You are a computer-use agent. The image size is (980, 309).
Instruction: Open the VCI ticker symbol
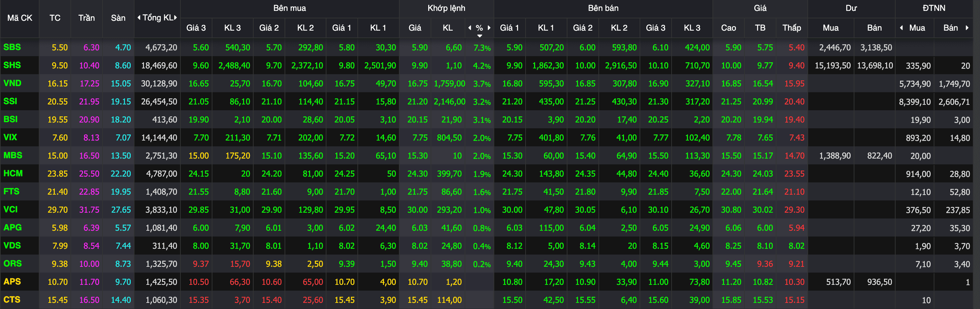click(x=11, y=209)
